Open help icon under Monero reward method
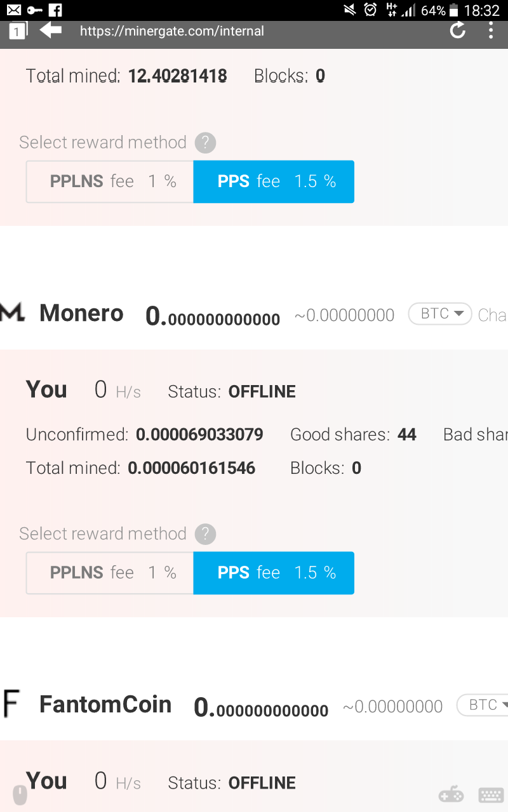The image size is (508, 812). [x=205, y=534]
